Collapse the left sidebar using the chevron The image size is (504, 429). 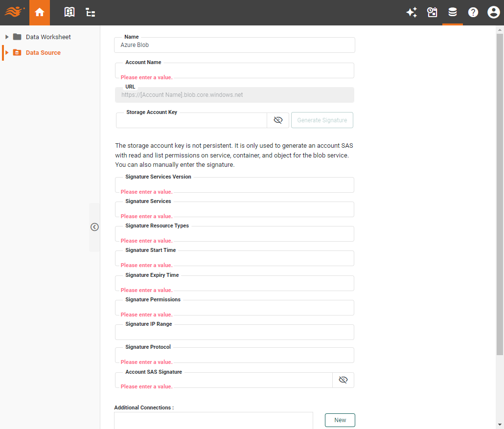pos(94,227)
